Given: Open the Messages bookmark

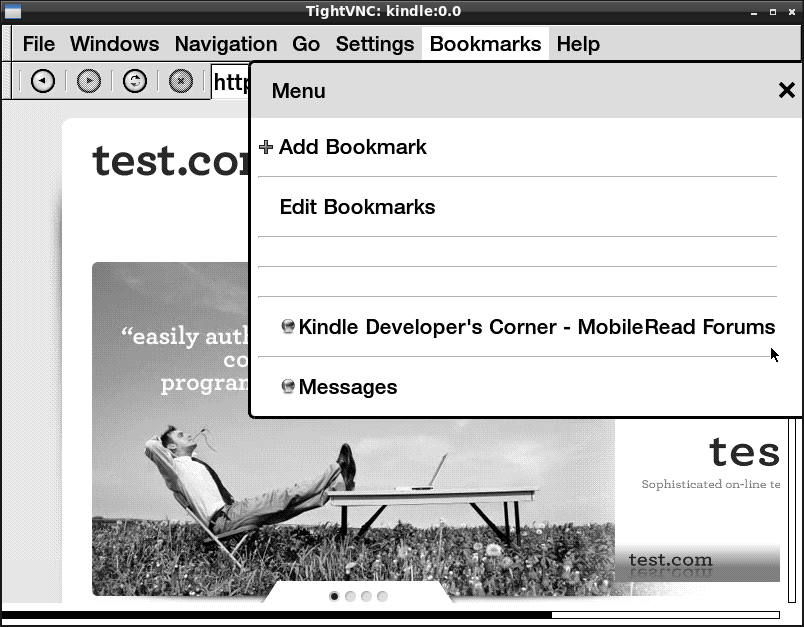Looking at the screenshot, I should pos(517,387).
